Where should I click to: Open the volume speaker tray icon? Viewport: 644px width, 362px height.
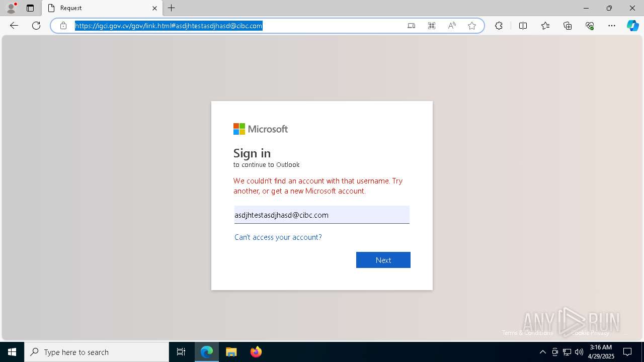click(579, 352)
